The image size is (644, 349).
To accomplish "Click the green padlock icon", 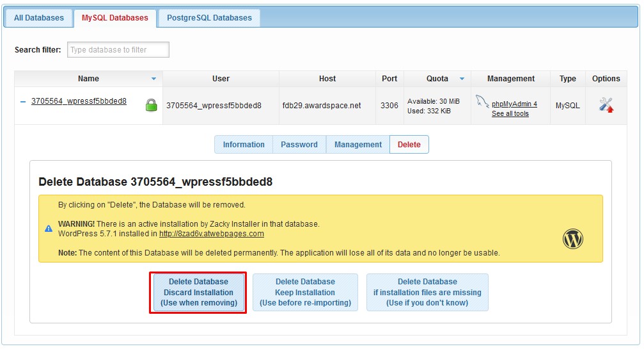I will 151,105.
